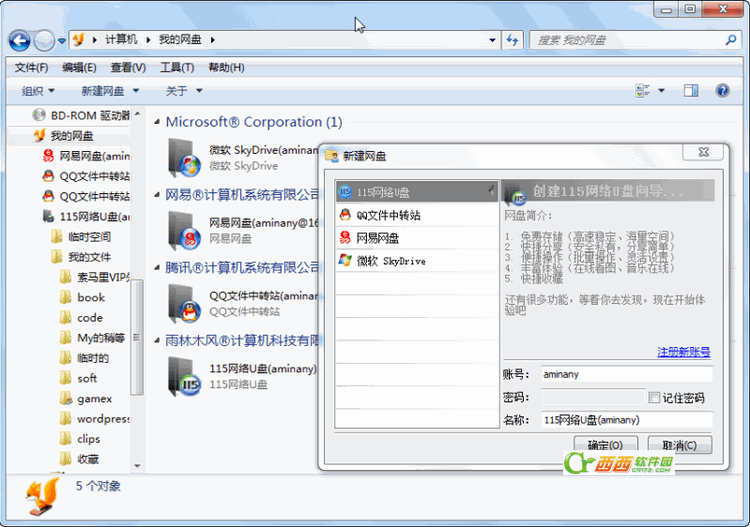Select 我的网盘 in the navigation tree
750x527 pixels.
point(64,136)
